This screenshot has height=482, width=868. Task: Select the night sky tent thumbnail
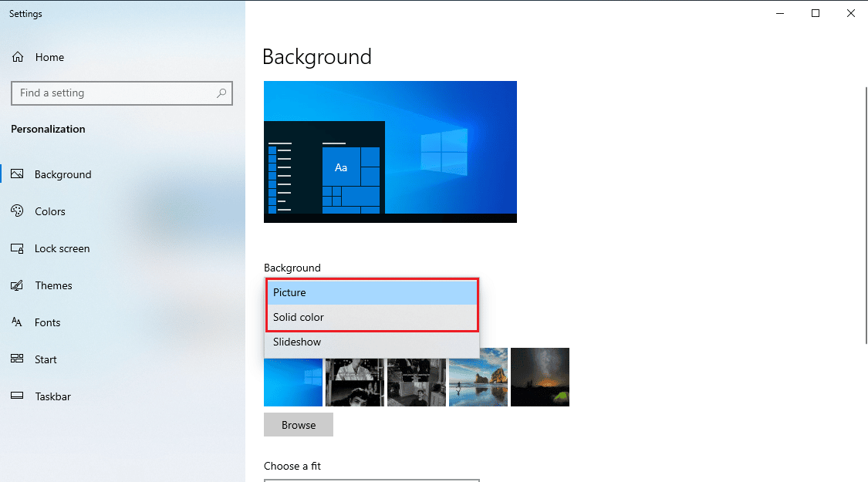point(540,377)
